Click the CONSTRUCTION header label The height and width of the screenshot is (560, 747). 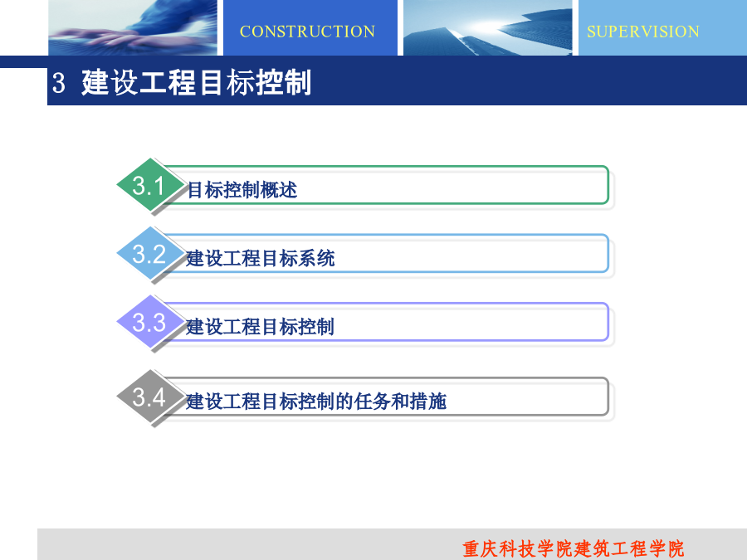[x=307, y=32]
